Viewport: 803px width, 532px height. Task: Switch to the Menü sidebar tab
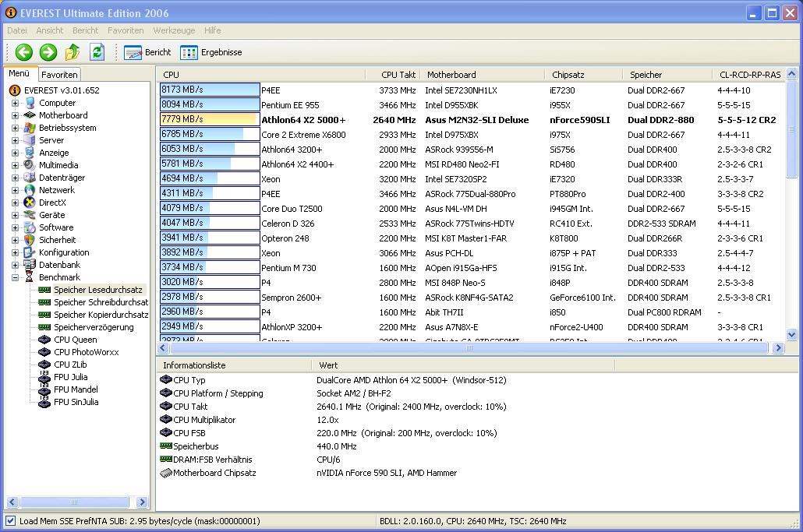[19, 74]
